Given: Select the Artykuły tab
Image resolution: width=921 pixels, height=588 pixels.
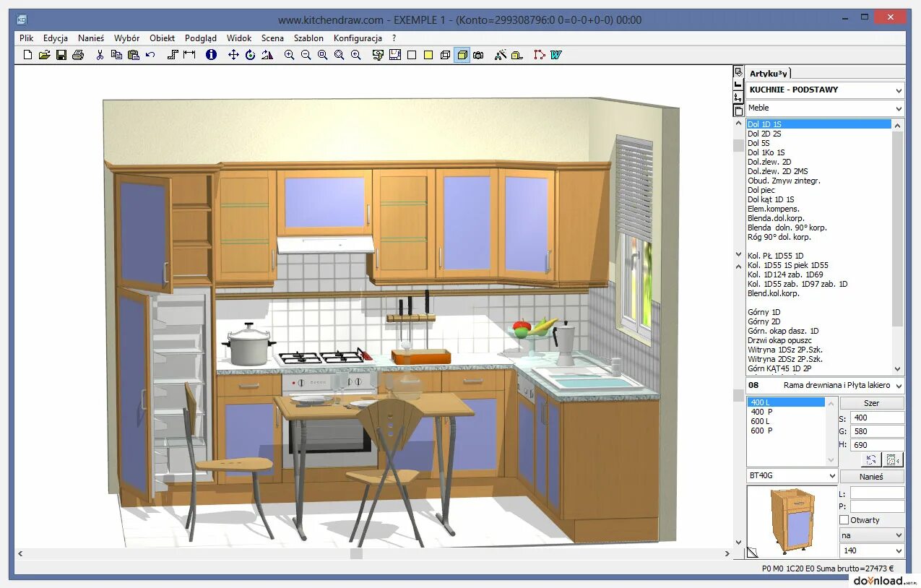Looking at the screenshot, I should (x=769, y=73).
